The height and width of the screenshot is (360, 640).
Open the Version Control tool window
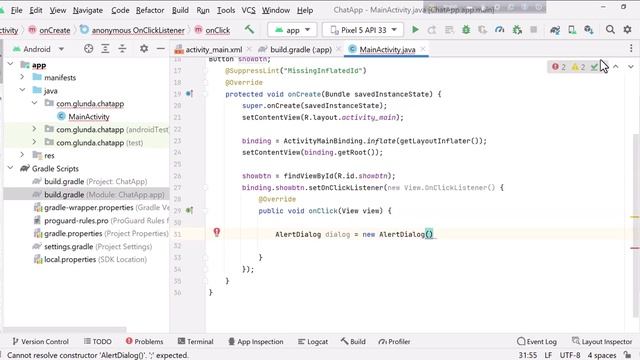(x=40, y=341)
